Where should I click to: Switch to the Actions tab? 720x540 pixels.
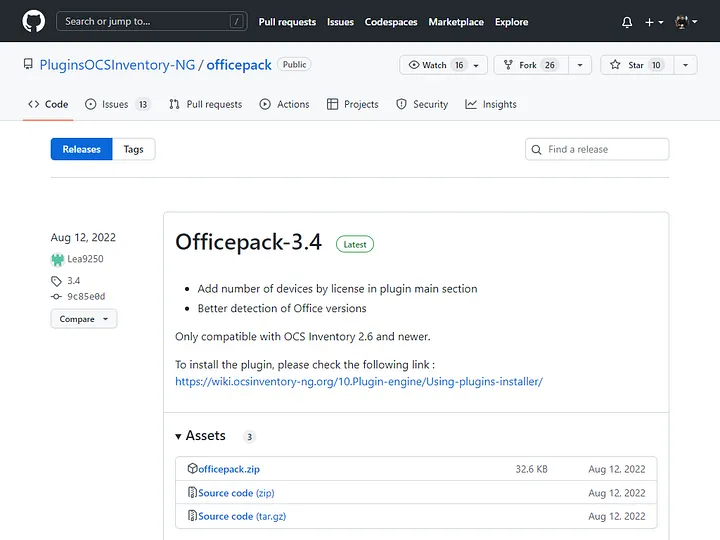285,104
